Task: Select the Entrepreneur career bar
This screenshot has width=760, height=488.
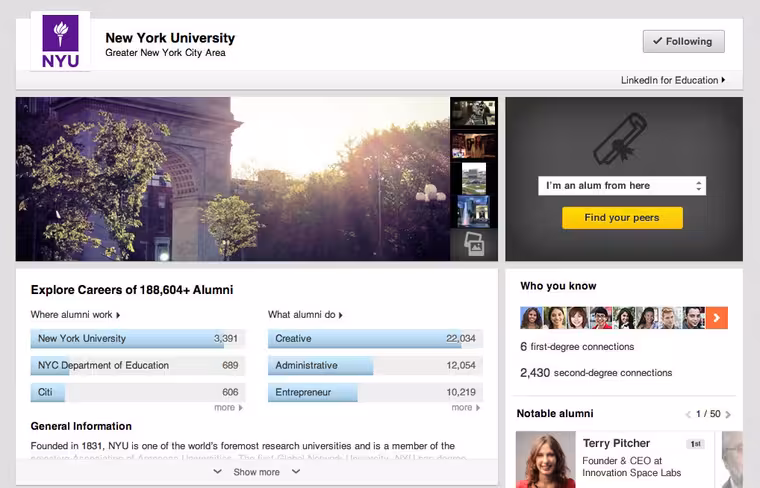Action: point(375,392)
